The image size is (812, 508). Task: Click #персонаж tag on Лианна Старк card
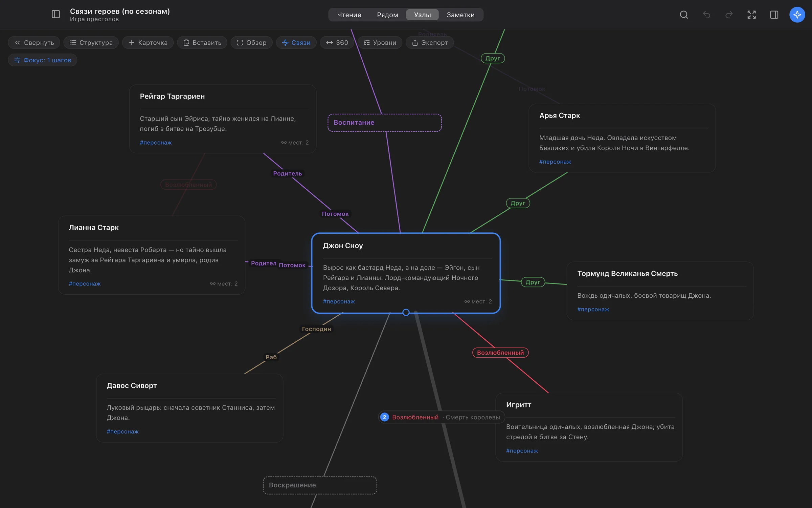pos(85,284)
